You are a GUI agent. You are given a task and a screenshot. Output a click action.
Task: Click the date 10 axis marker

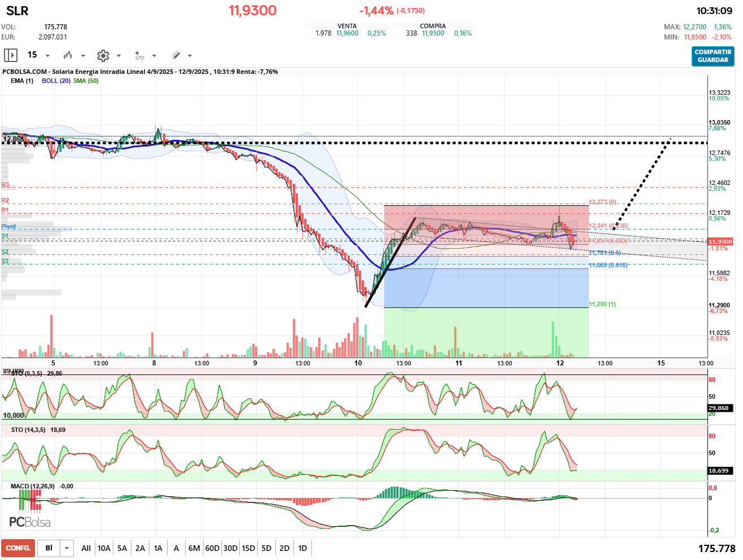pyautogui.click(x=358, y=363)
